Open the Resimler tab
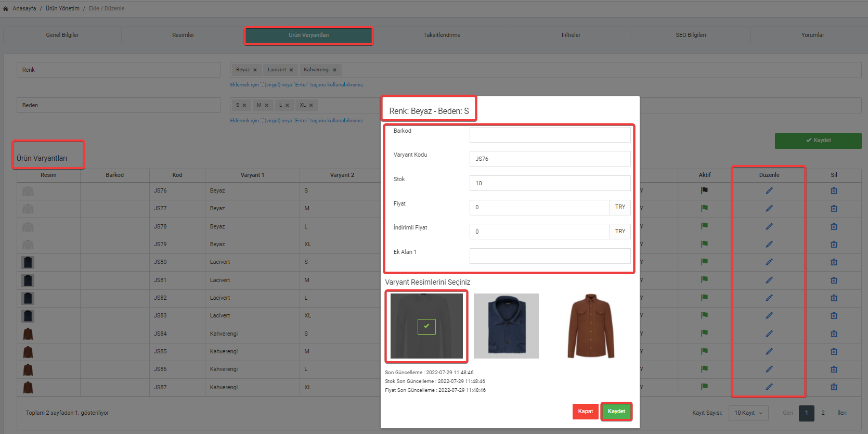This screenshot has height=434, width=868. (183, 35)
